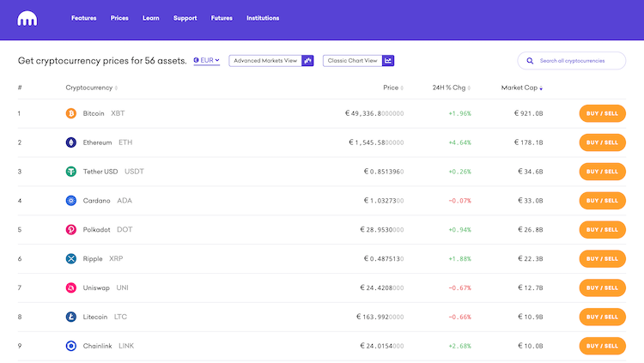Open the Litecoin name link
The height and width of the screenshot is (363, 644).
[94, 317]
